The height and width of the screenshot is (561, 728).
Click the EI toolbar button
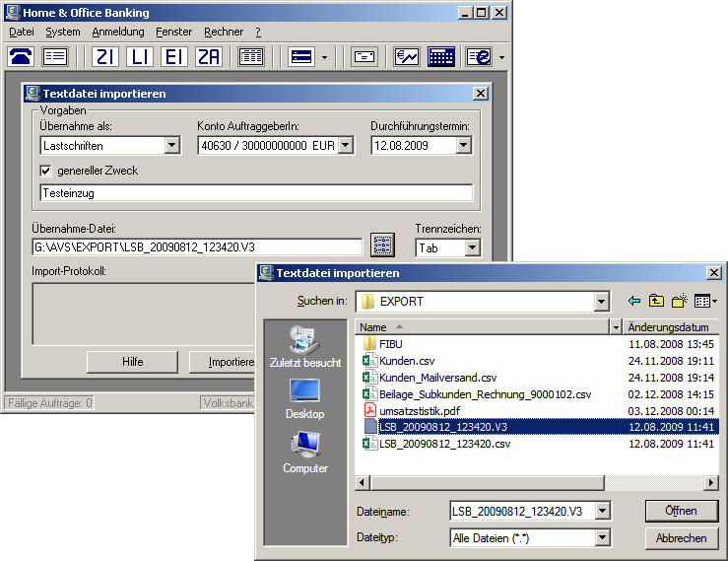tap(174, 57)
